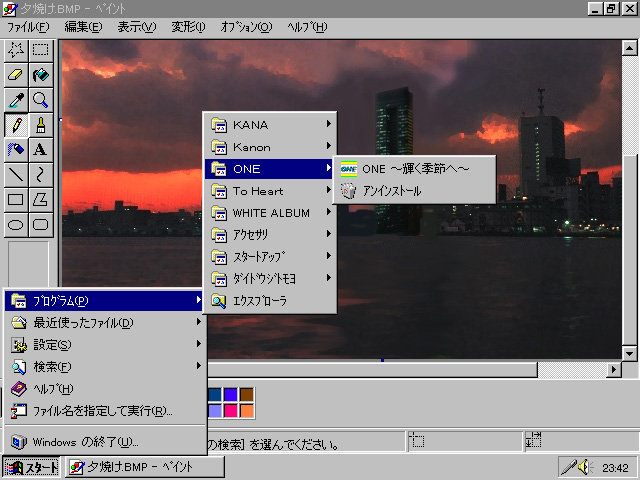Select the Ellipse tool
Screen dimensions: 640x480
pos(16,224)
